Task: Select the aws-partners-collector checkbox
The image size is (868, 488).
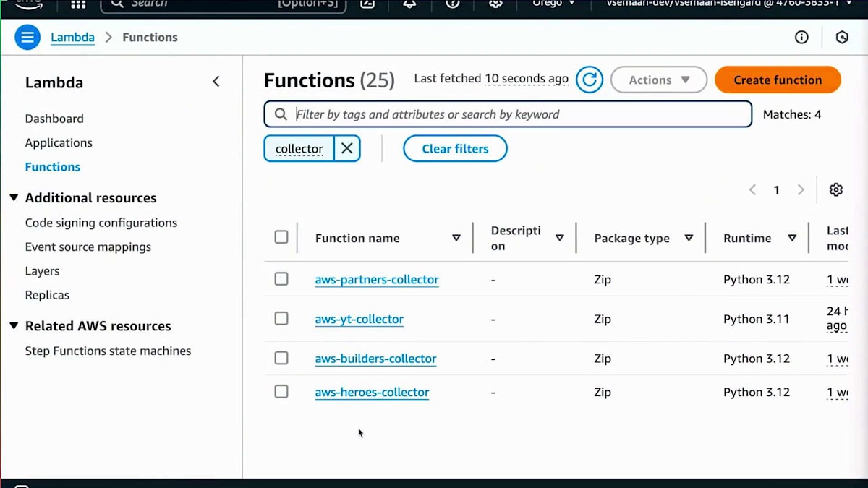Action: [x=281, y=279]
